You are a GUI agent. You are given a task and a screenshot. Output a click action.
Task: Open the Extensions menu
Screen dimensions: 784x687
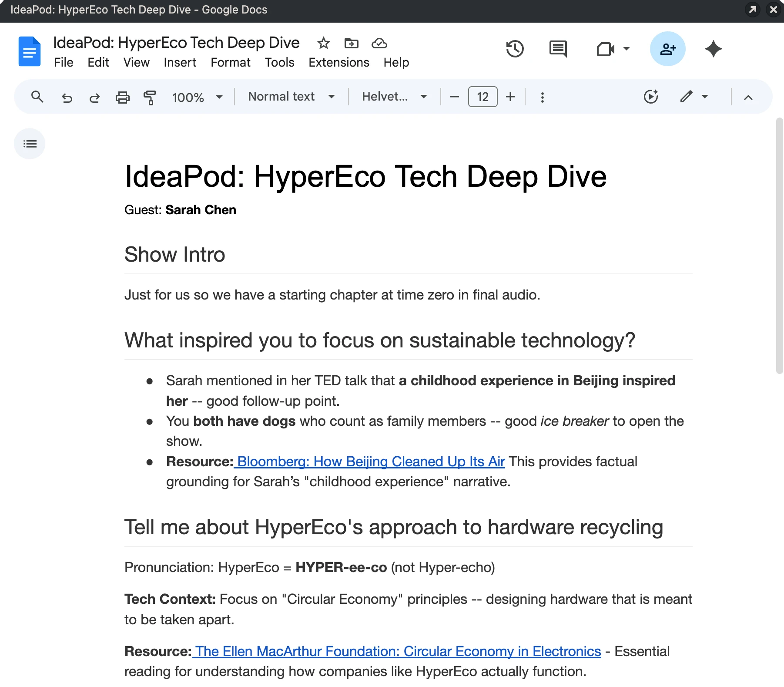coord(338,63)
